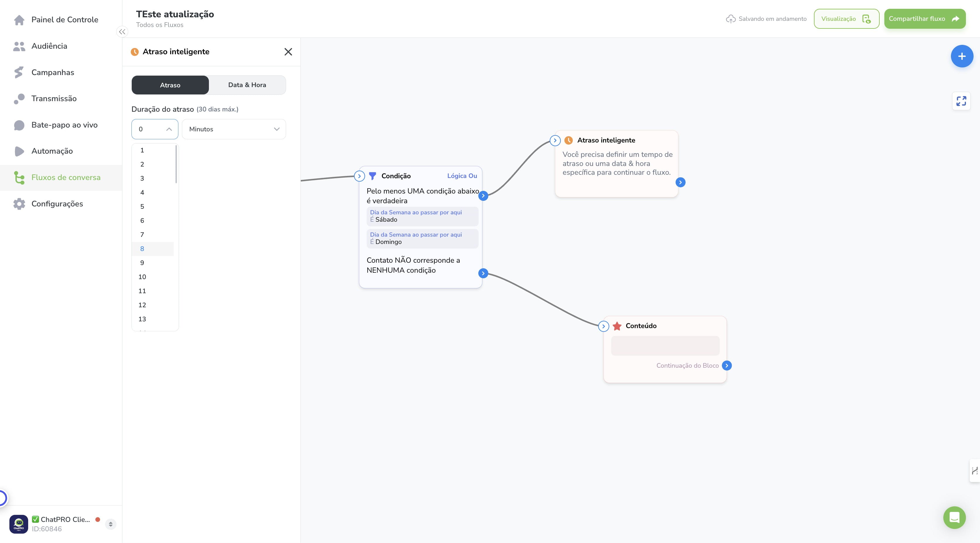The width and height of the screenshot is (980, 543).
Task: Open the green chat support bubble
Action: pos(954,517)
